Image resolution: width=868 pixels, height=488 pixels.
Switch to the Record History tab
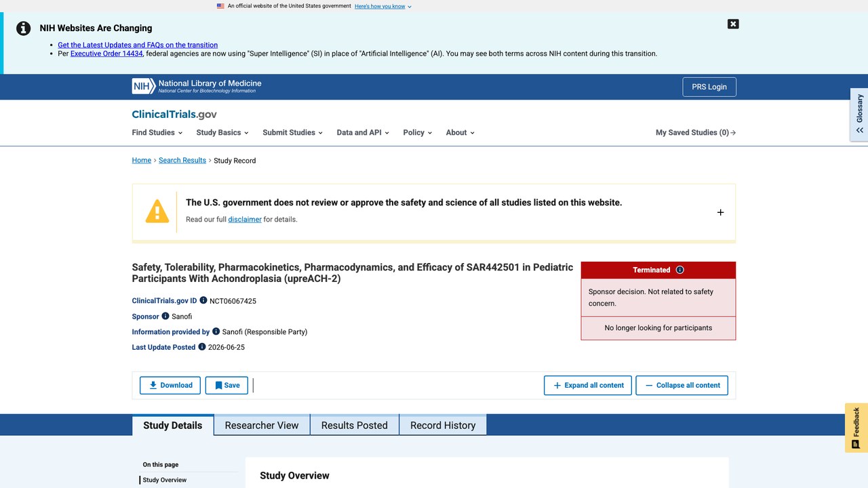(x=443, y=425)
